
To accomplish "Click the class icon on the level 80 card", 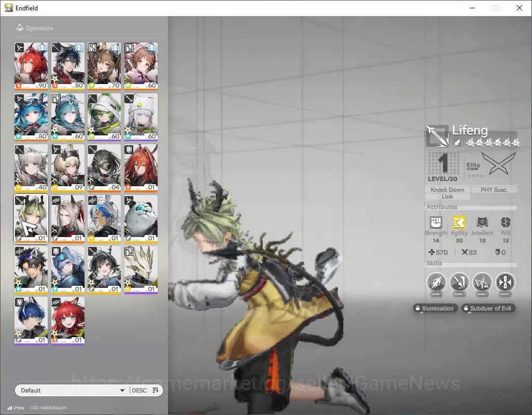I will pyautogui.click(x=20, y=99).
